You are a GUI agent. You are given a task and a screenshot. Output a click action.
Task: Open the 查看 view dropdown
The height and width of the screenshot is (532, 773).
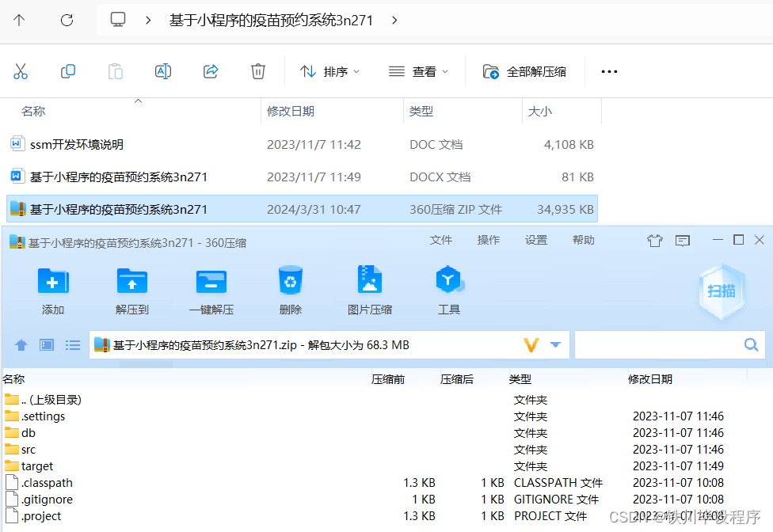tap(420, 71)
